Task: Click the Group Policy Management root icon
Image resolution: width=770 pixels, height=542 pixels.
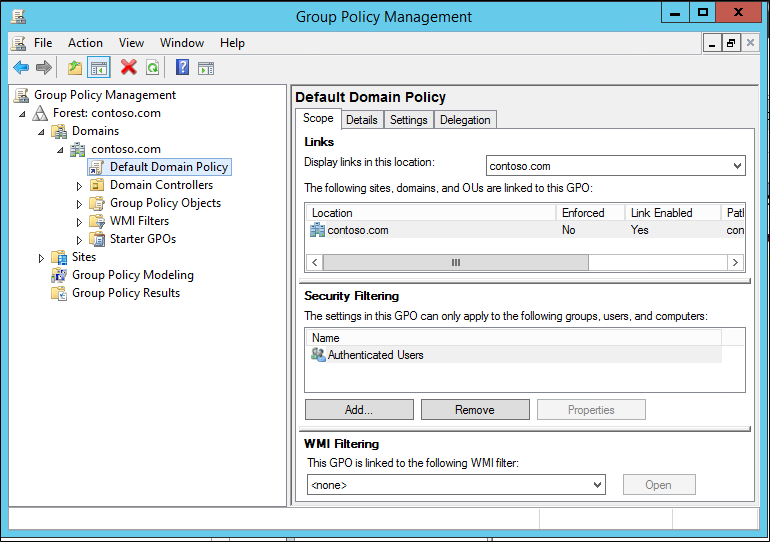Action: (x=21, y=95)
